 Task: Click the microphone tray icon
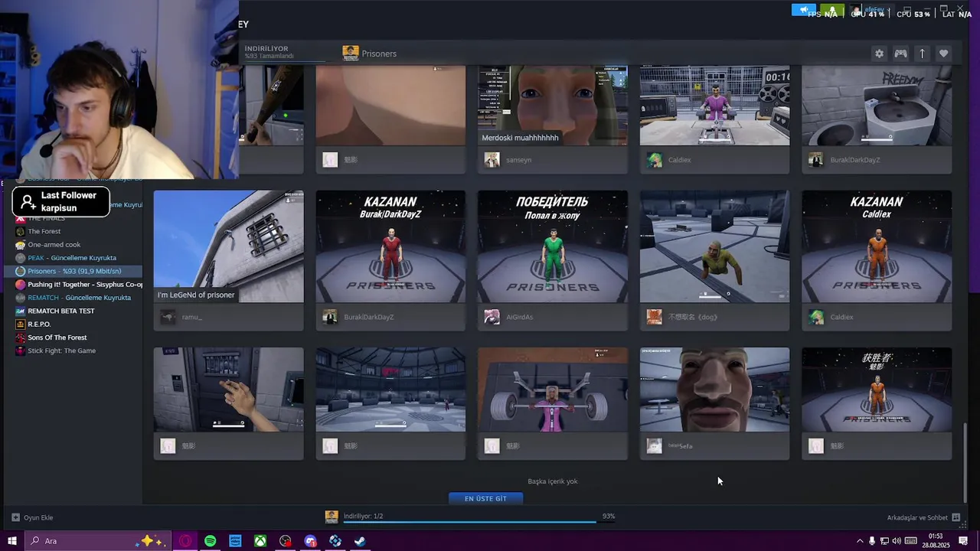[871, 541]
